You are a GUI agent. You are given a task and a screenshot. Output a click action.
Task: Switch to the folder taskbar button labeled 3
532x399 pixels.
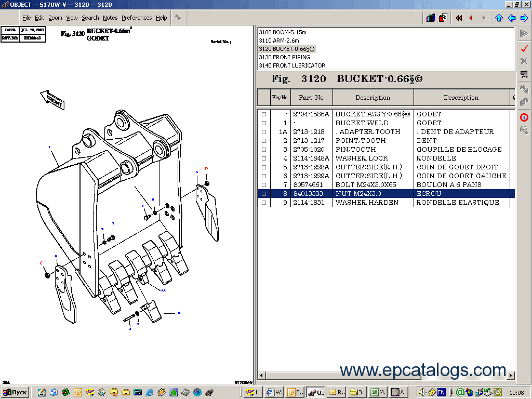click(357, 393)
